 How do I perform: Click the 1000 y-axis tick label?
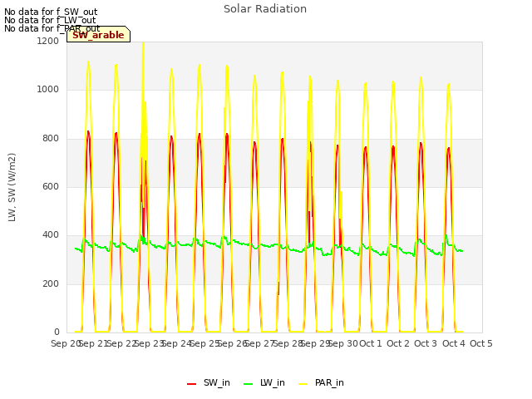[x=48, y=90]
